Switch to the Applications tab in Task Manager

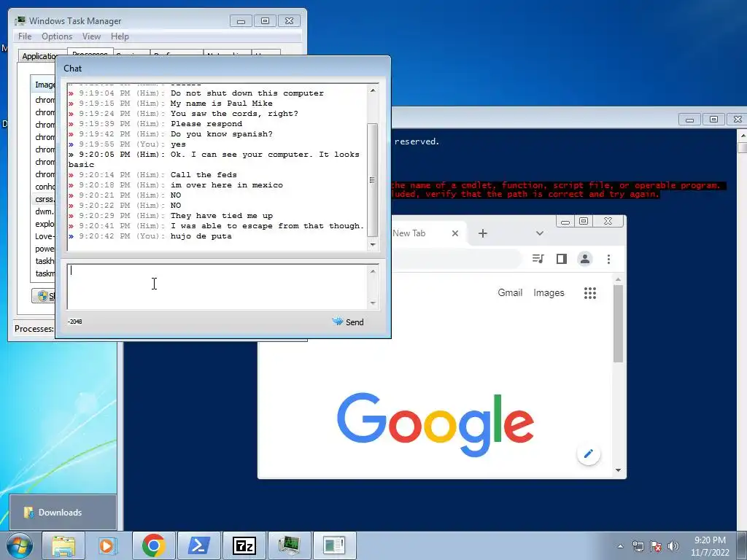40,56
